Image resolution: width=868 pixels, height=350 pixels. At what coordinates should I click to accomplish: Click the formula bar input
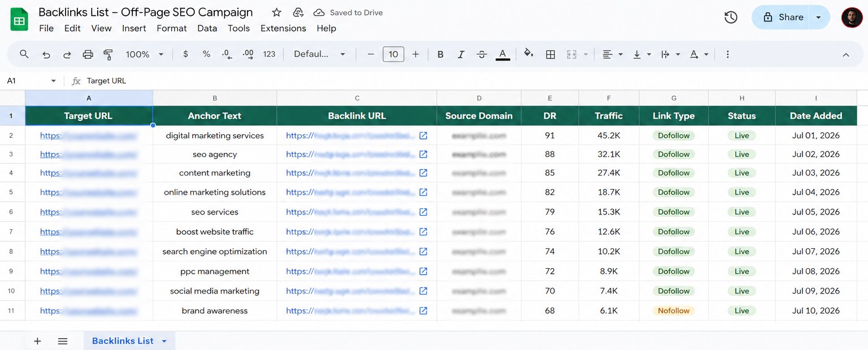pyautogui.click(x=475, y=81)
